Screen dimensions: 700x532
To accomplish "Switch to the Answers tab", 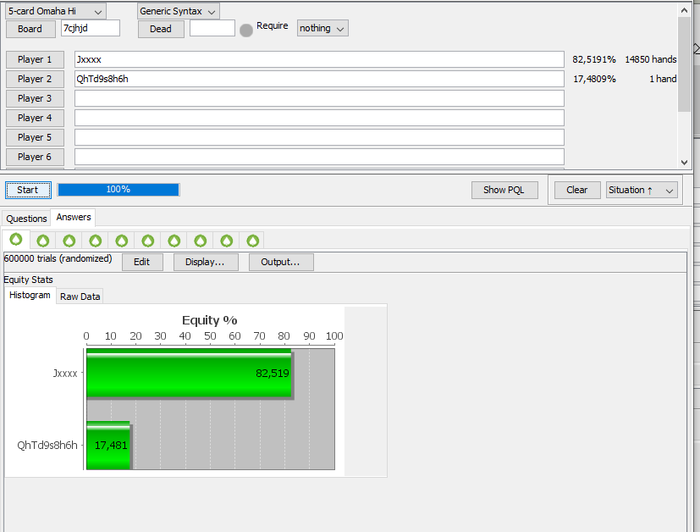I will (73, 217).
